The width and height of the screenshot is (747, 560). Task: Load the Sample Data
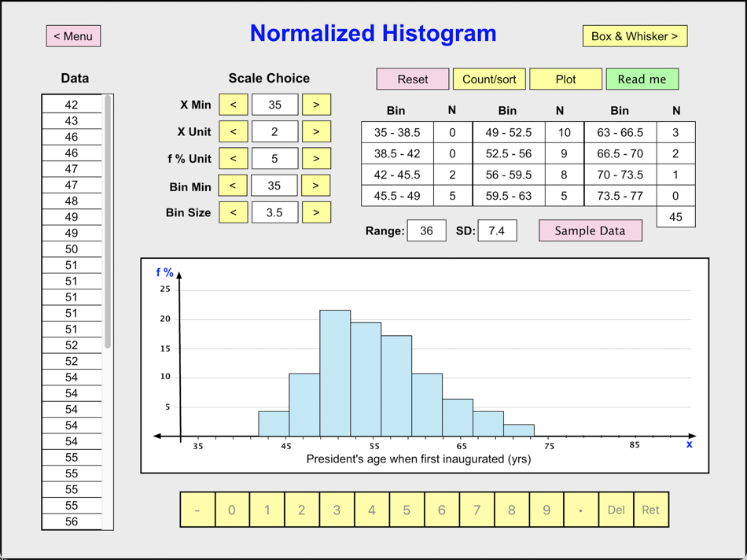[x=590, y=230]
